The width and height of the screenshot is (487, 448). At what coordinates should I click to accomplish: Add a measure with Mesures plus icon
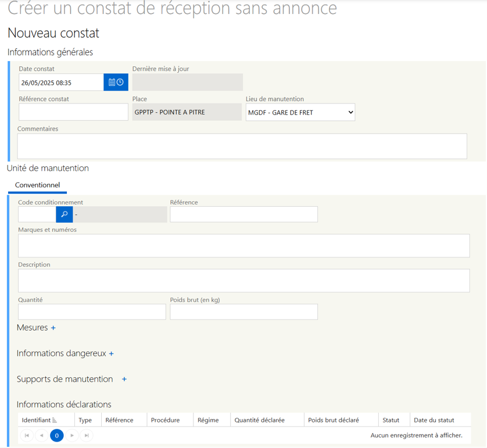coord(53,328)
